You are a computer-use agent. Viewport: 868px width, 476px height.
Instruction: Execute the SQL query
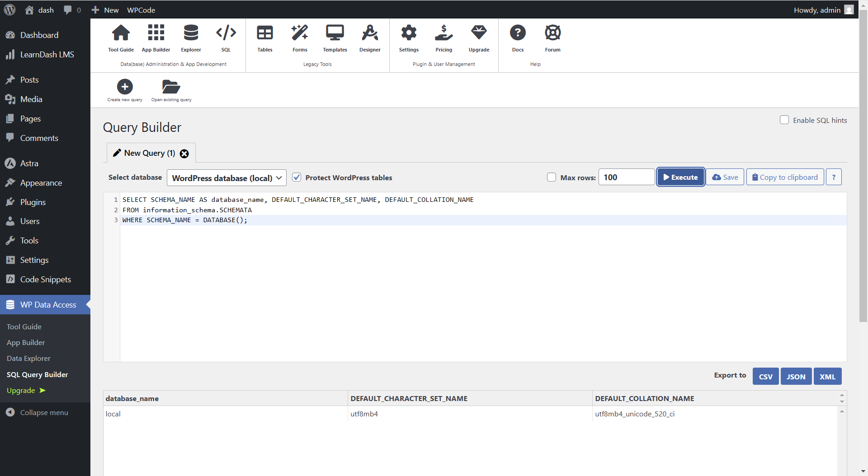click(x=680, y=177)
